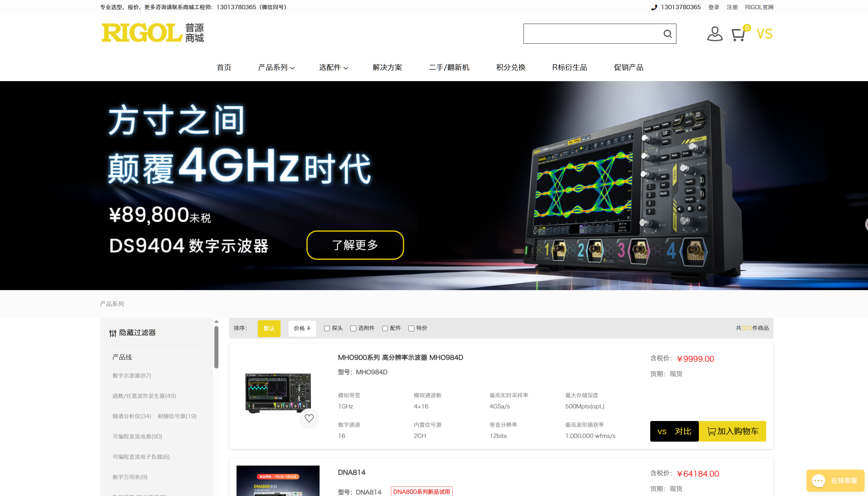The image size is (868, 496).
Task: Open the MHO900系列 高分辨率示波器 MHO984D title
Action: click(400, 357)
